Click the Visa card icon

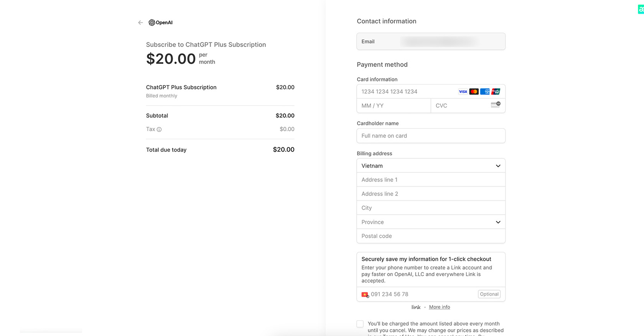pos(463,91)
